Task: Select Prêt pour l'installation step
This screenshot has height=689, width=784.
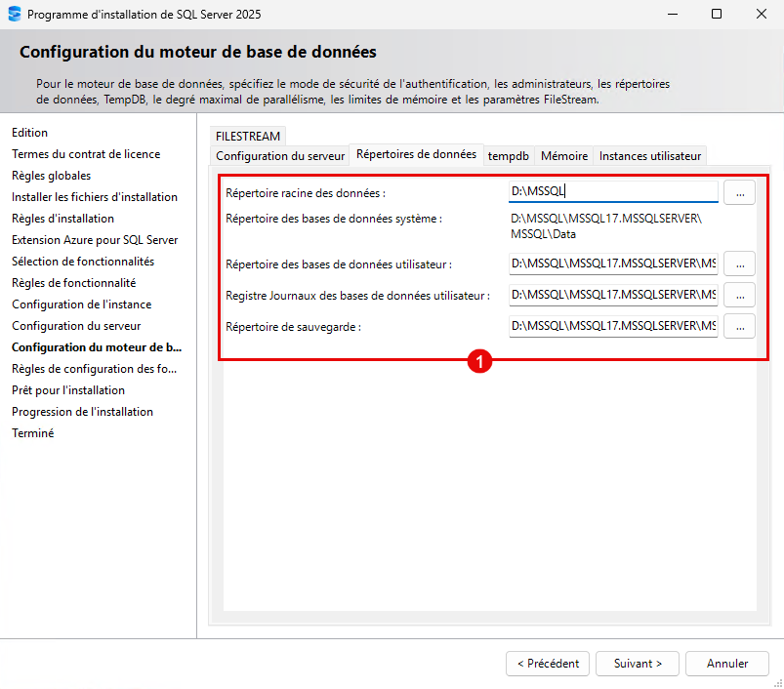Action: 68,390
